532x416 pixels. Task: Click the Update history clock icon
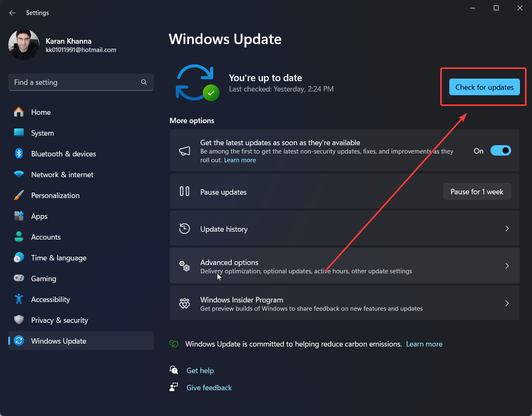coord(185,229)
